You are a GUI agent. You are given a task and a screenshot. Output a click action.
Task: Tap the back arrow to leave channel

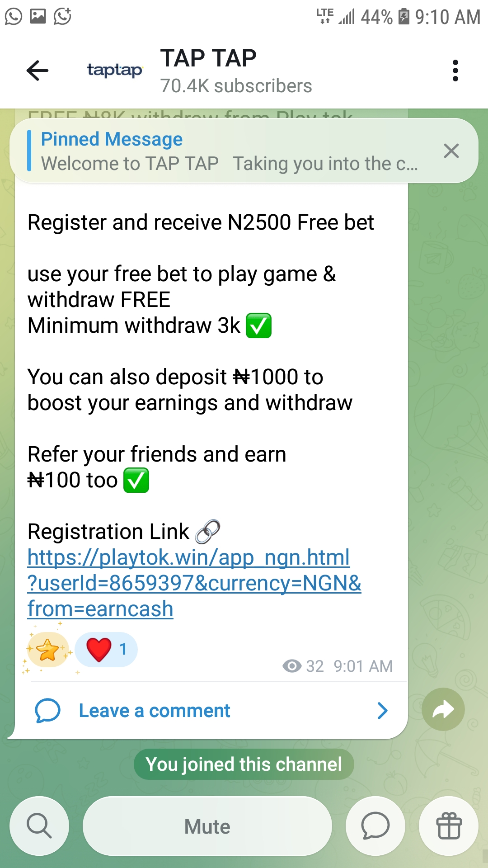(38, 71)
